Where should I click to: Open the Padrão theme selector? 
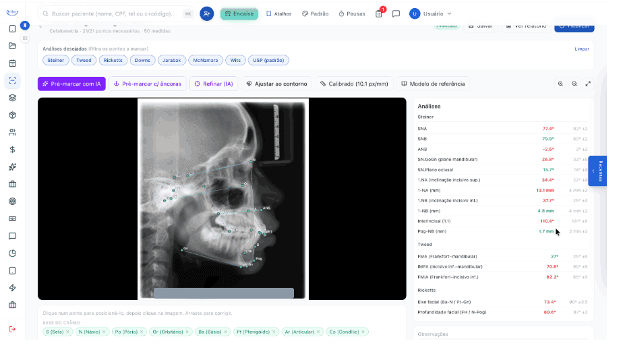tap(315, 13)
